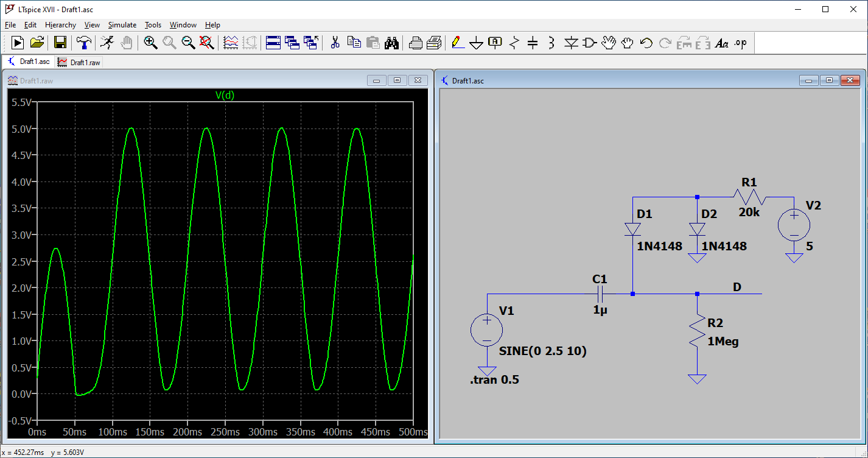
Task: Click the SPICE directive .op icon
Action: pos(740,43)
